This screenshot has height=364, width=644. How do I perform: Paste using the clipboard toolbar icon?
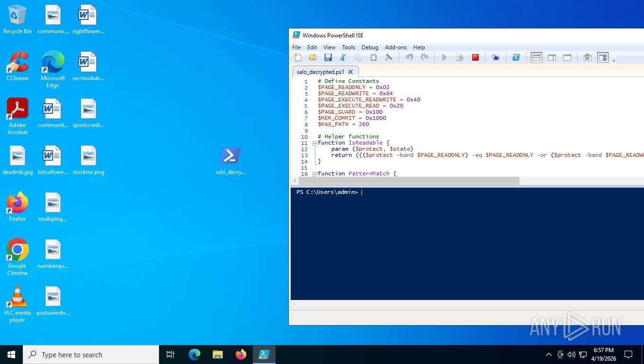[x=373, y=57]
